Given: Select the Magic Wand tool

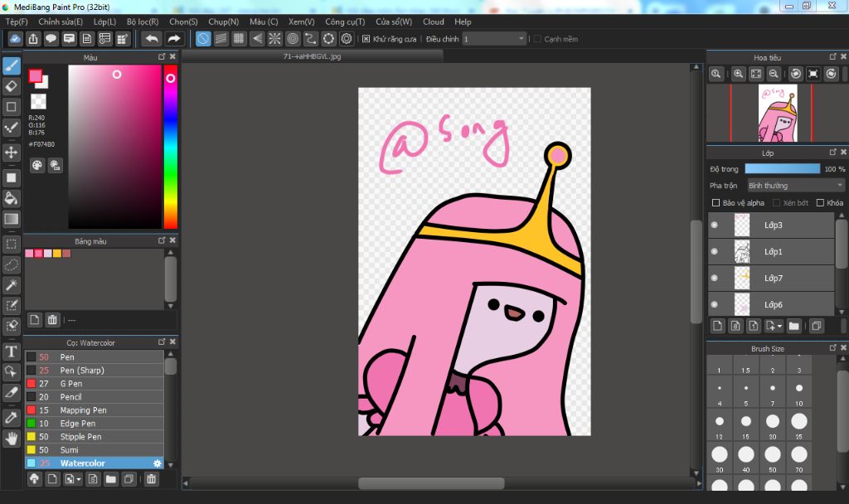Looking at the screenshot, I should [x=12, y=285].
